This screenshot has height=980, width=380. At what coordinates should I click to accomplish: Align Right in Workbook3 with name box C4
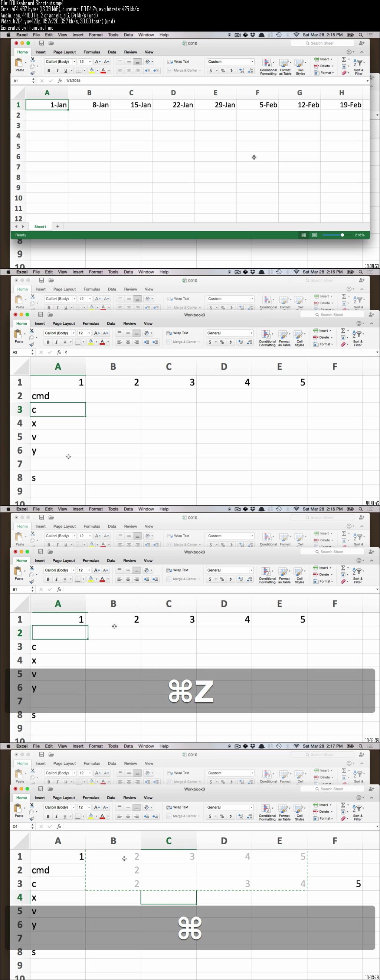137,816
